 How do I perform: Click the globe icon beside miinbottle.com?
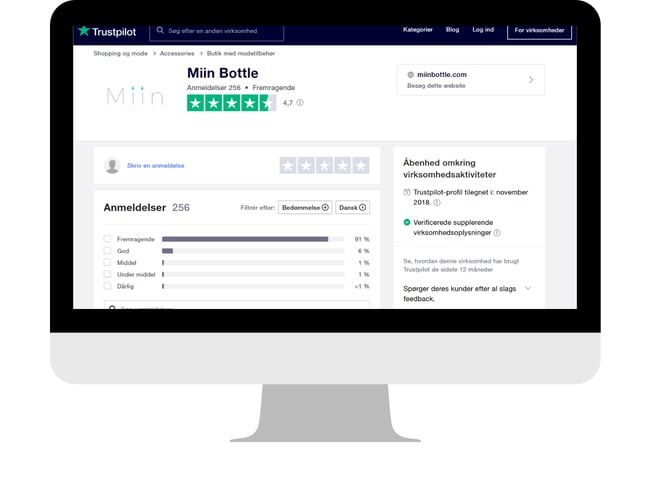(x=410, y=75)
